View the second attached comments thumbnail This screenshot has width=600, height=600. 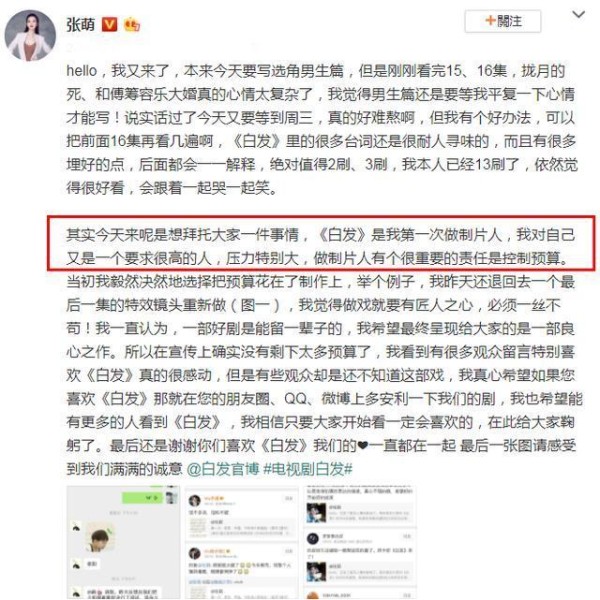(x=241, y=542)
